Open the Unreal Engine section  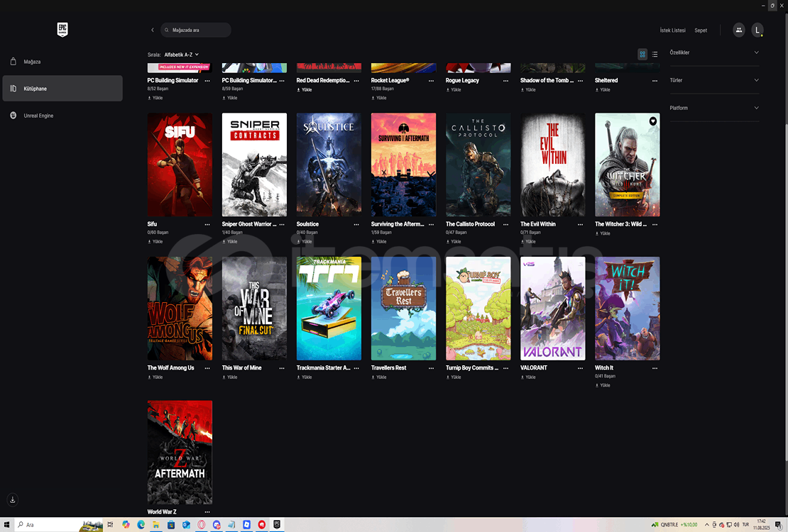tap(62, 116)
